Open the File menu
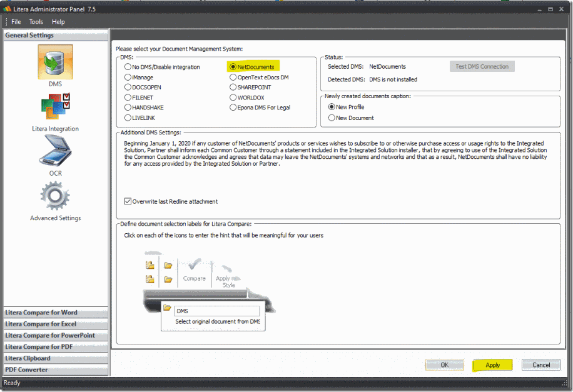Image resolution: width=573 pixels, height=392 pixels. [16, 21]
